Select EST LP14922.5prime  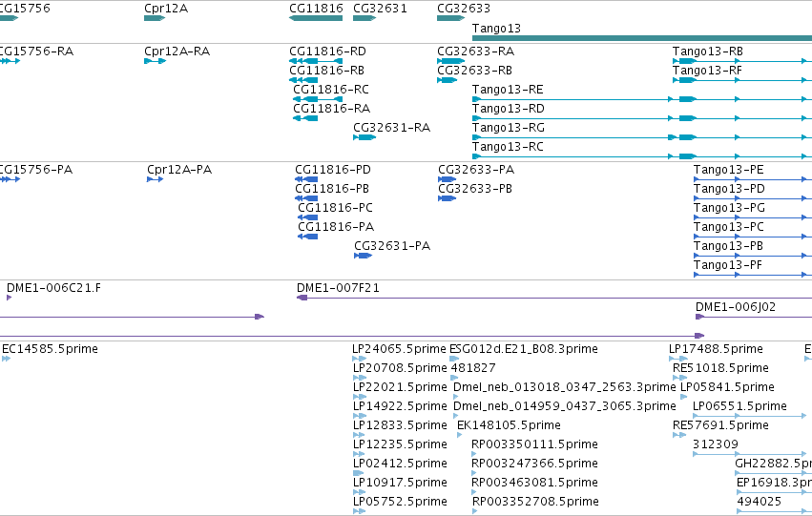(400, 407)
